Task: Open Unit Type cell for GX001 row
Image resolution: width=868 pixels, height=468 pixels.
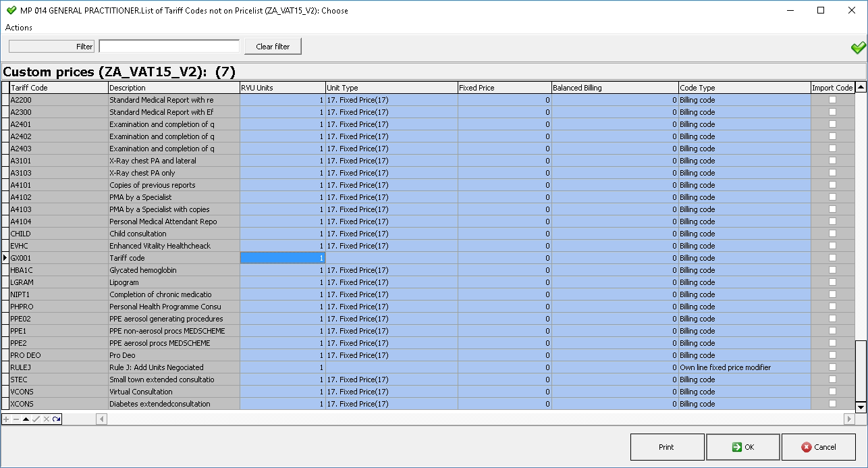Action: coord(391,258)
